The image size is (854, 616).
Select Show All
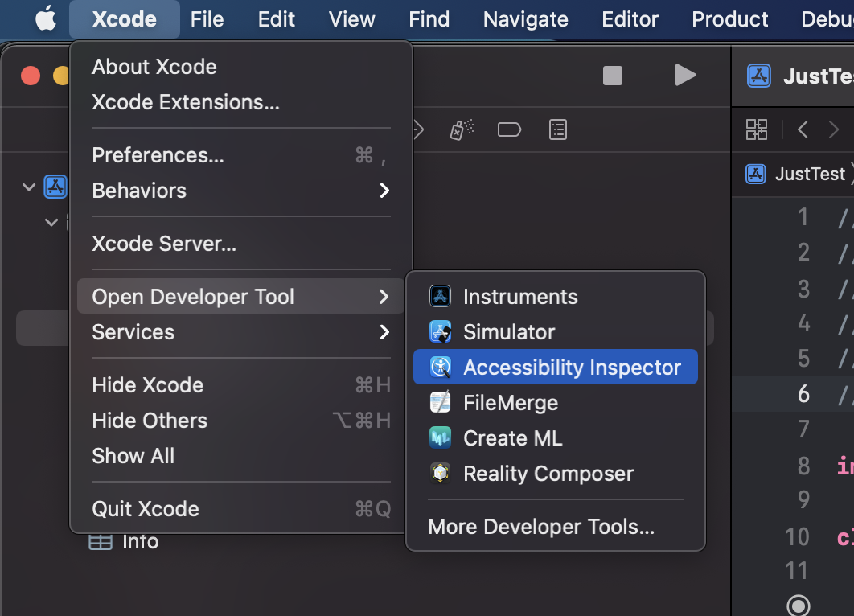(x=240, y=456)
